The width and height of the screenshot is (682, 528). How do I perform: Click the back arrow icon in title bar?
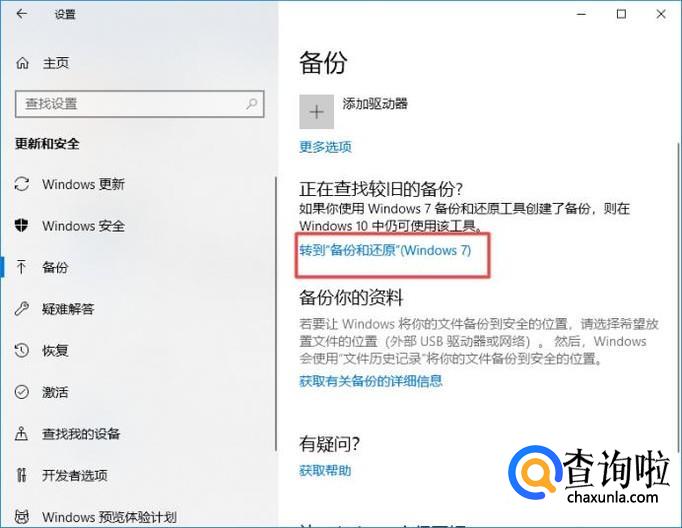(21, 14)
